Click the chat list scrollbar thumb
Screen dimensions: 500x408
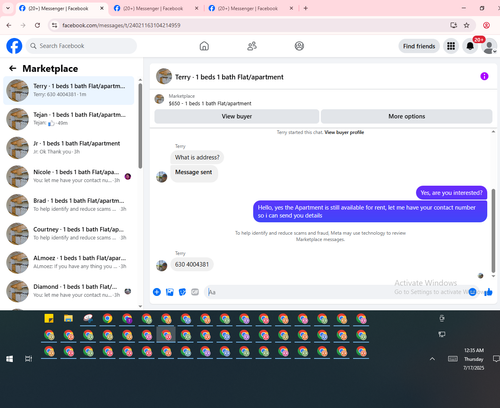[140, 126]
